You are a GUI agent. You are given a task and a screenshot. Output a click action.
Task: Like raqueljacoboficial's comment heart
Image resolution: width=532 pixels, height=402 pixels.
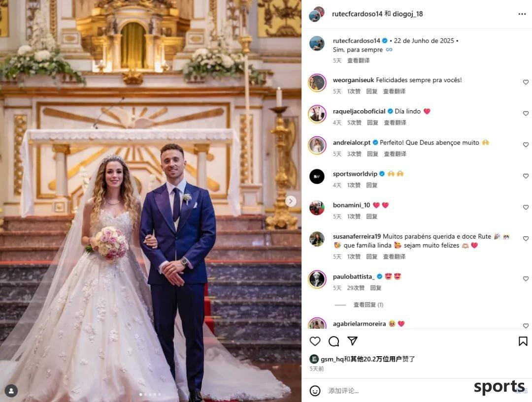point(526,114)
